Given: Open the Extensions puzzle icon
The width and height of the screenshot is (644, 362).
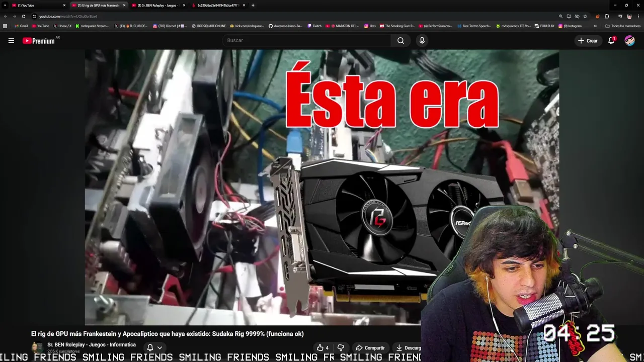Looking at the screenshot, I should [x=607, y=16].
